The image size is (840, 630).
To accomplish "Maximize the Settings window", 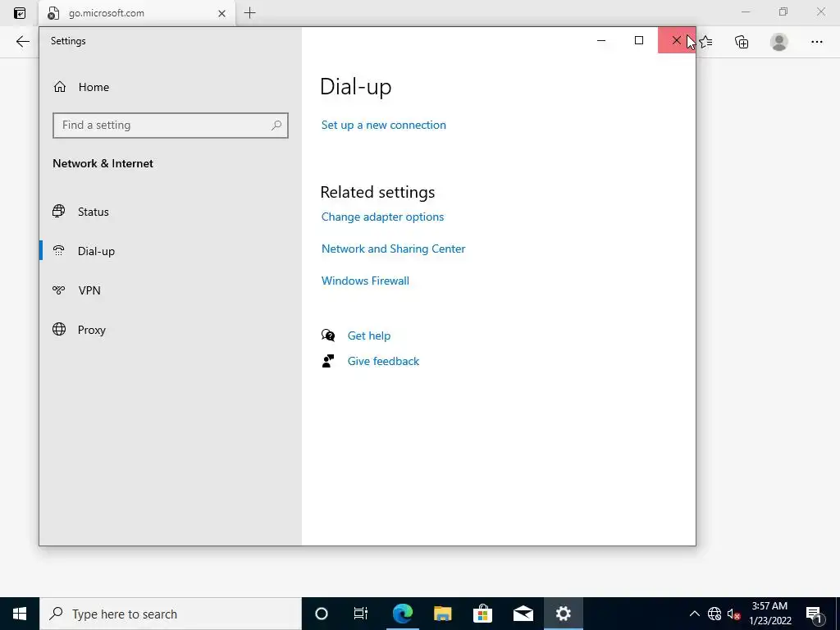I will [x=638, y=41].
